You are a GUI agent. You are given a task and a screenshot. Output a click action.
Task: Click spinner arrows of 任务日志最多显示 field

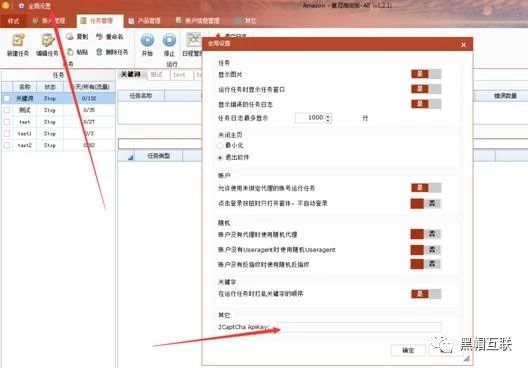click(329, 118)
